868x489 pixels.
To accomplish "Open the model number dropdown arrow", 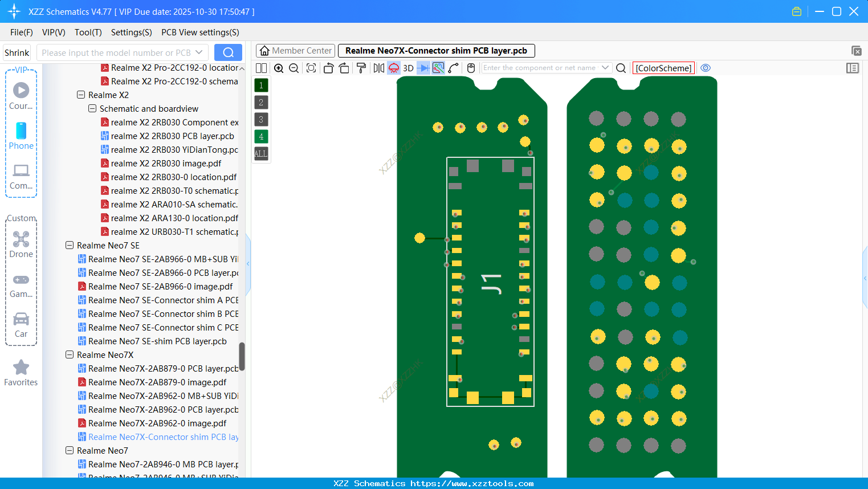I will (199, 52).
